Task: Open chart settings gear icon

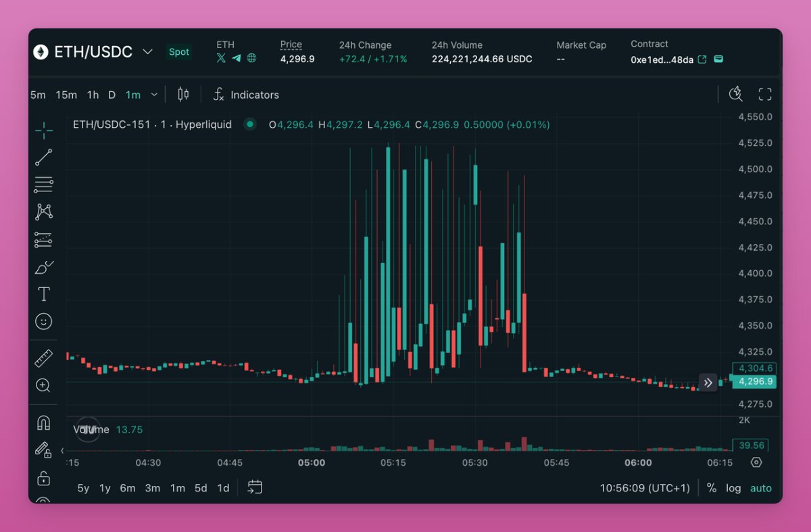Action: point(756,462)
